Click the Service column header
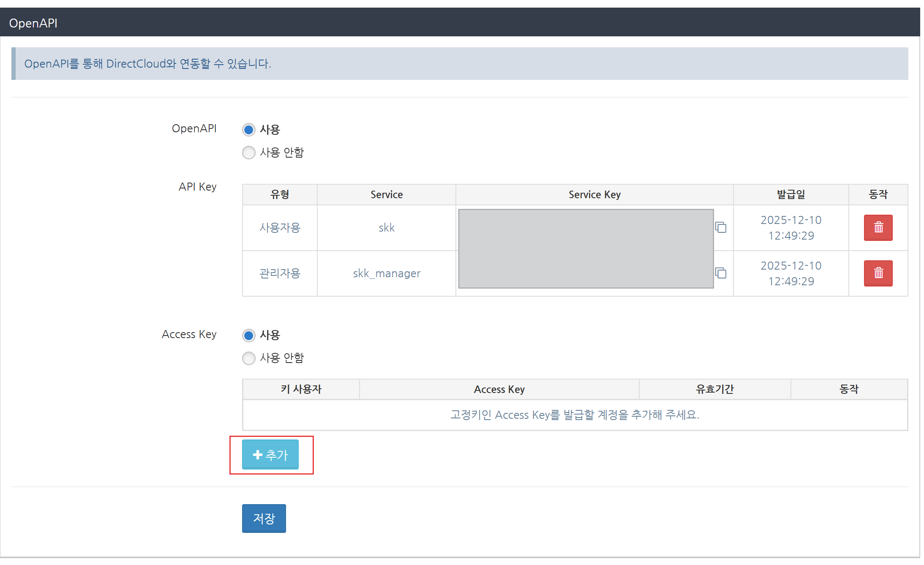This screenshot has height=565, width=924. [386, 195]
